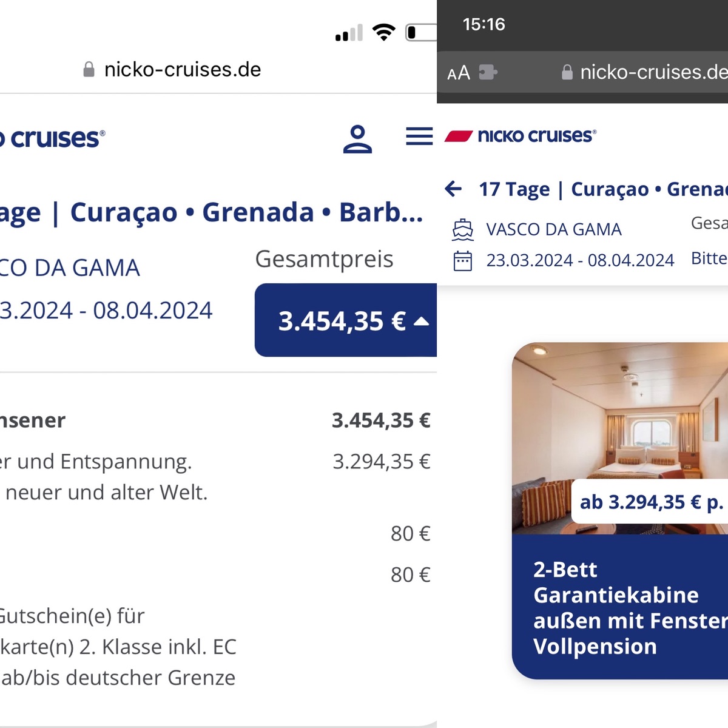The height and width of the screenshot is (728, 728).
Task: Tap the 23.03.2024 - 08.04.2024 date range
Action: (580, 260)
